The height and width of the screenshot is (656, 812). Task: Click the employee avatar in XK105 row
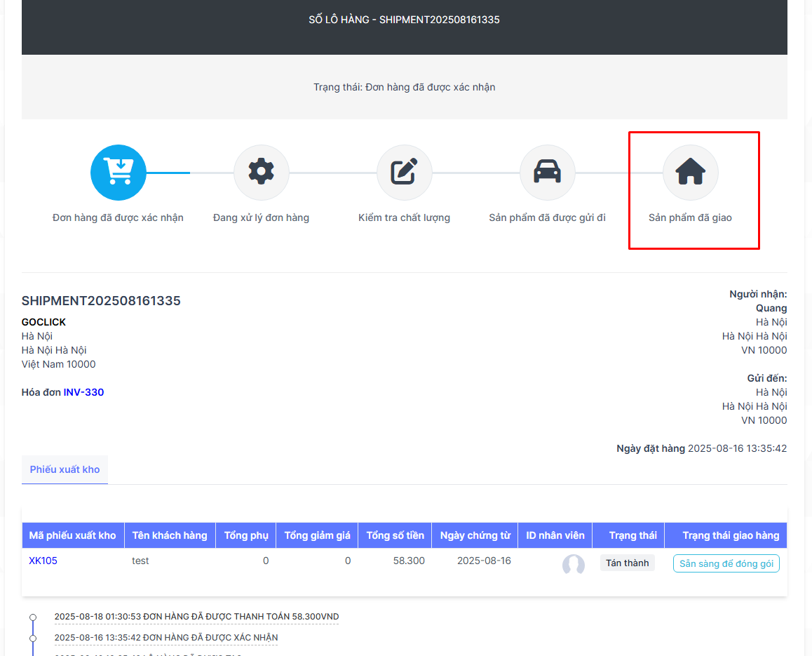pyautogui.click(x=573, y=564)
